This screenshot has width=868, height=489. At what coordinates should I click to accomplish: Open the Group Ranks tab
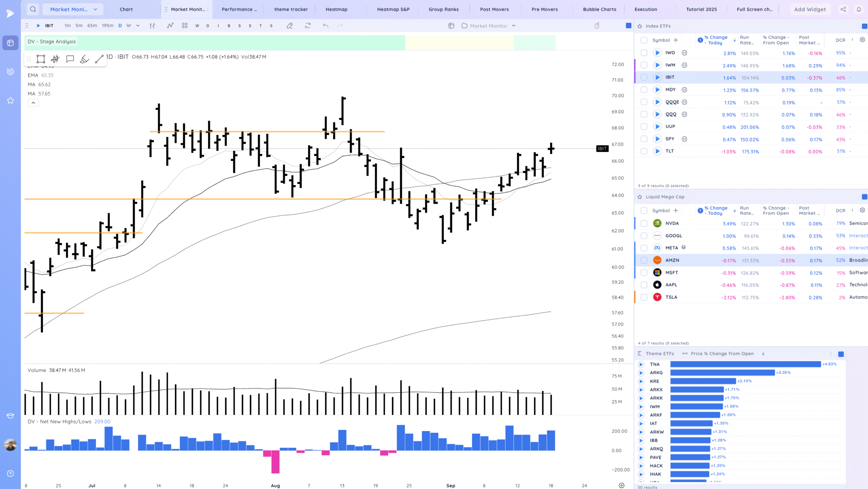pos(443,9)
